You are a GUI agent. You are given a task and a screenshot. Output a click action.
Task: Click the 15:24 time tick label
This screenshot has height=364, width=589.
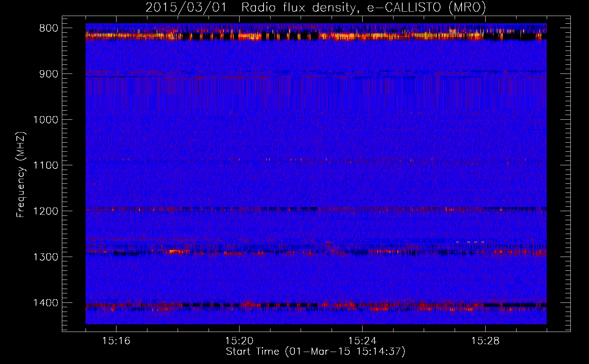click(x=362, y=341)
